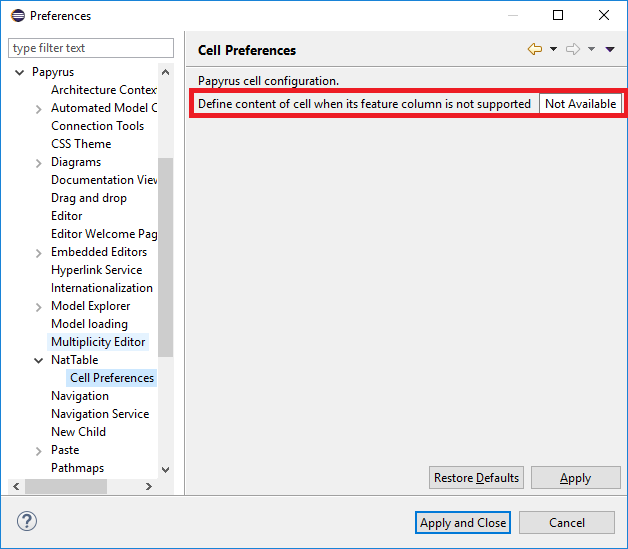The width and height of the screenshot is (628, 549).
Task: Open Internationalization preferences
Action: click(x=102, y=288)
